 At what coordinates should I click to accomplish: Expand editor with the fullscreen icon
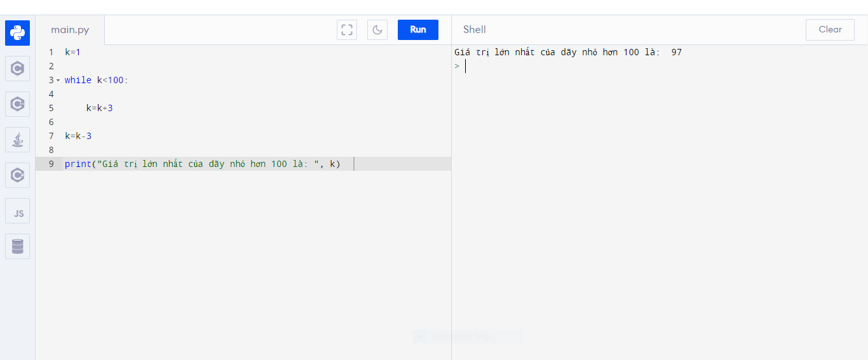(x=347, y=30)
